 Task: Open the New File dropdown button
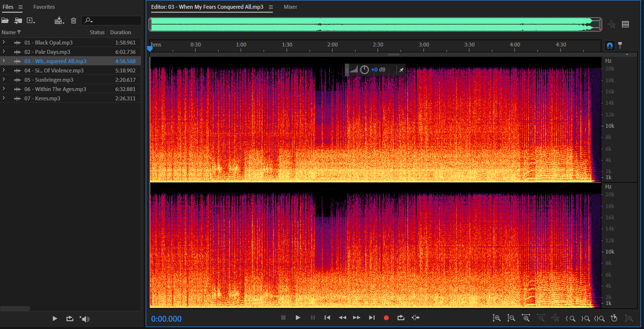tap(31, 21)
